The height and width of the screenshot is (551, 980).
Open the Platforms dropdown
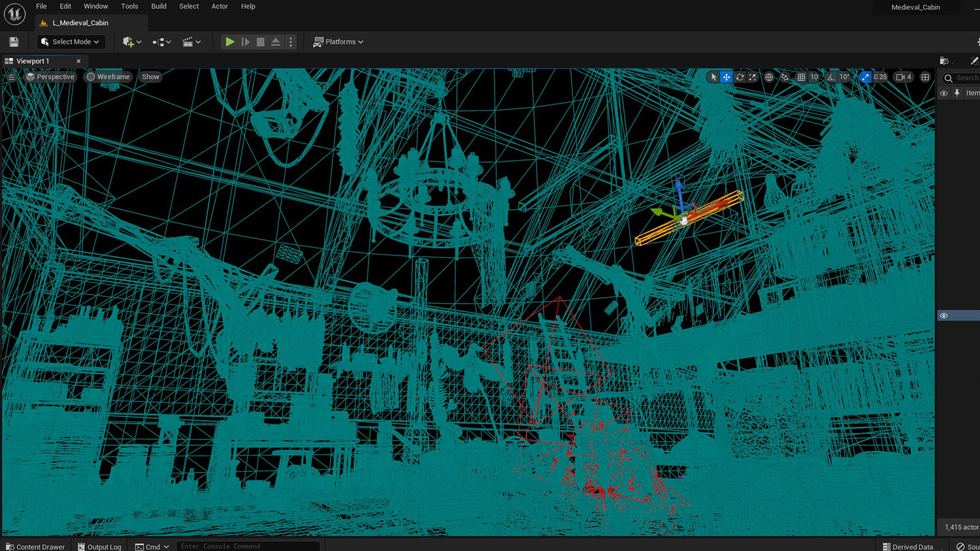(x=338, y=42)
